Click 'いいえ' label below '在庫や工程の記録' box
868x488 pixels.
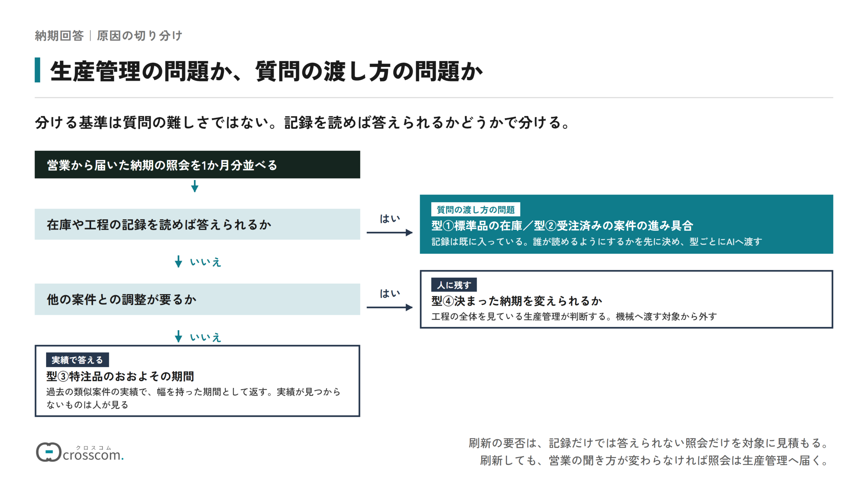pyautogui.click(x=205, y=262)
